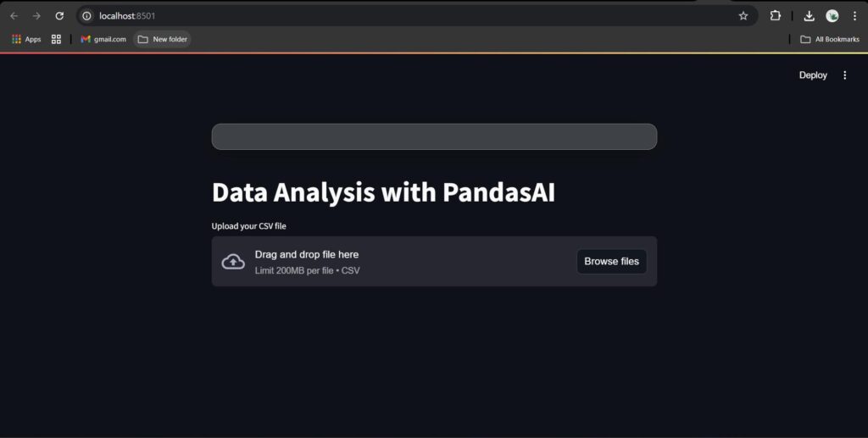Viewport: 868px width, 438px height.
Task: Reload the localhost page
Action: click(x=59, y=16)
